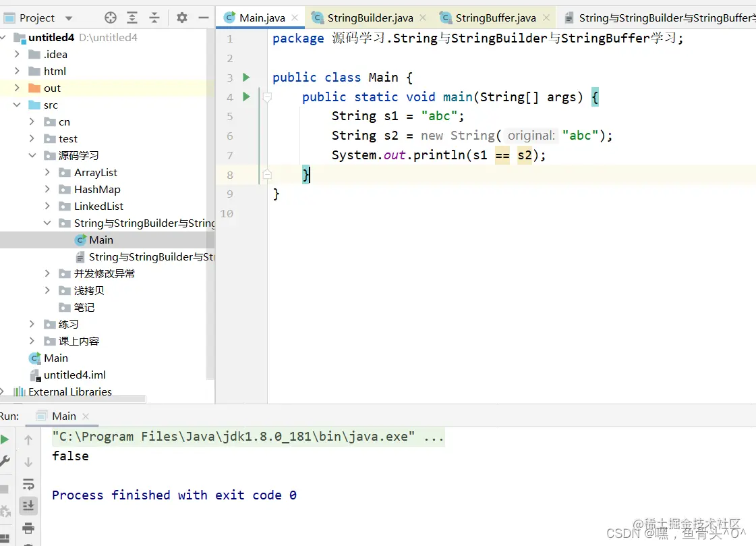This screenshot has width=756, height=546.
Task: Collapse the String与StringBuilder package
Action: pos(47,223)
